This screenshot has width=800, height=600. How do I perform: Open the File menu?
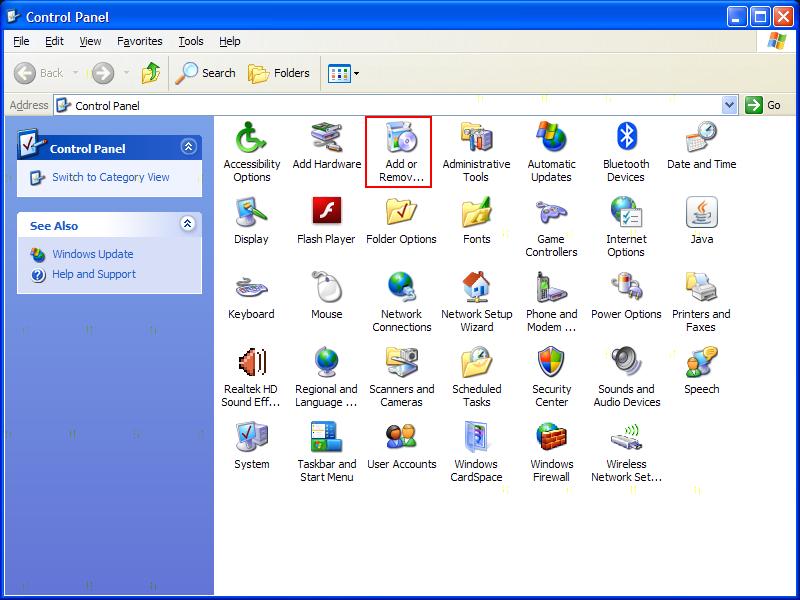pos(21,41)
